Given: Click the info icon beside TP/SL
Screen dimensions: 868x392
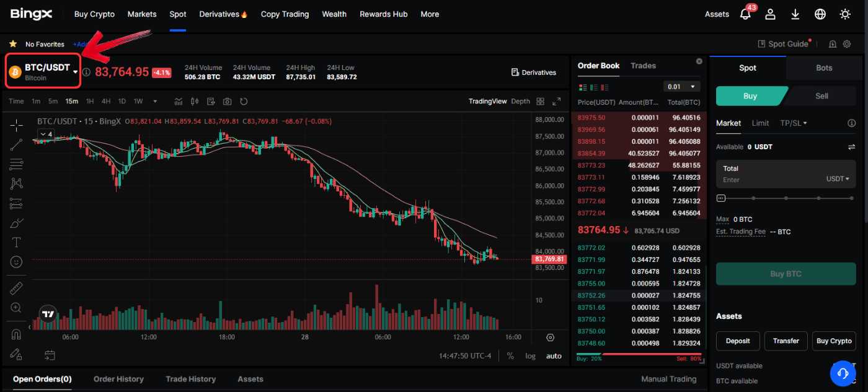Looking at the screenshot, I should [x=851, y=123].
